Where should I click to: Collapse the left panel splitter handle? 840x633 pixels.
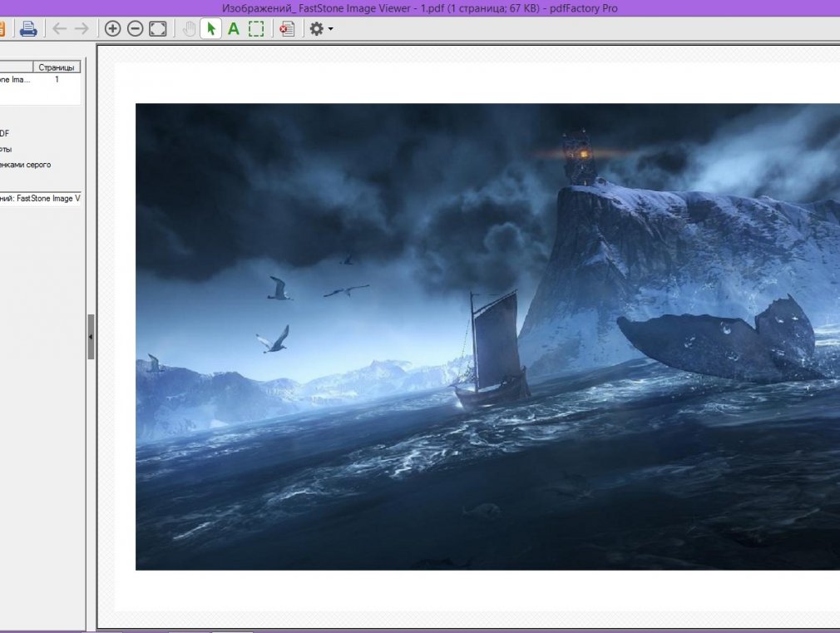tap(91, 337)
